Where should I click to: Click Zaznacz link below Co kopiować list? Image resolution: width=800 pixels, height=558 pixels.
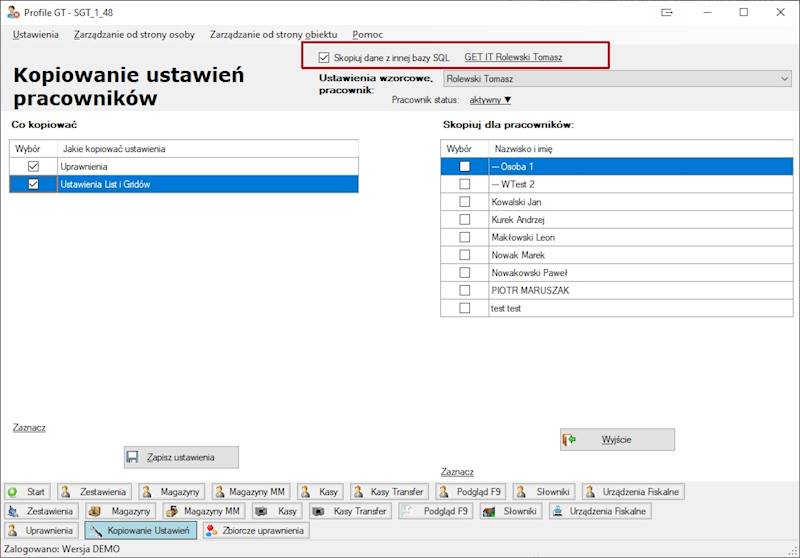(29, 427)
